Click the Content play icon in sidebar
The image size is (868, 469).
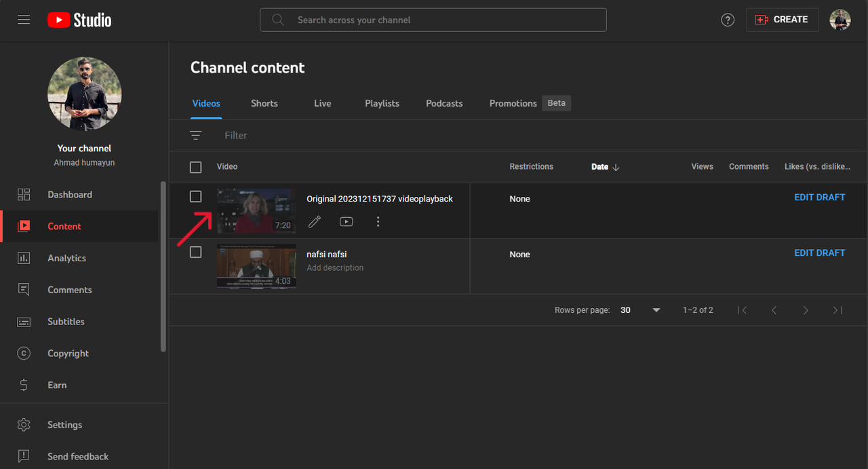click(x=24, y=226)
